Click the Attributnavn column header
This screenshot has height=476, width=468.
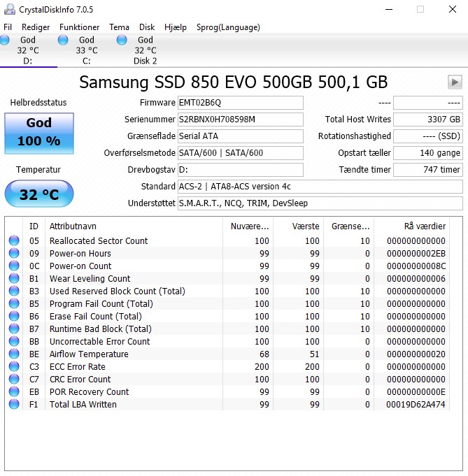coord(134,226)
